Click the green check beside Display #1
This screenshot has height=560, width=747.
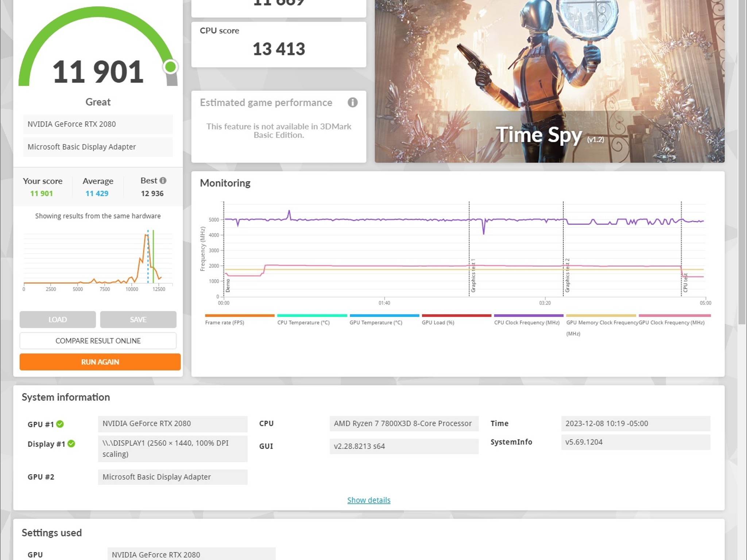pyautogui.click(x=71, y=444)
